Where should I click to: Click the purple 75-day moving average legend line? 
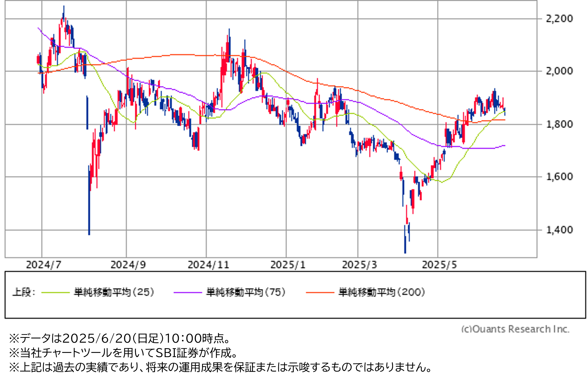(188, 292)
